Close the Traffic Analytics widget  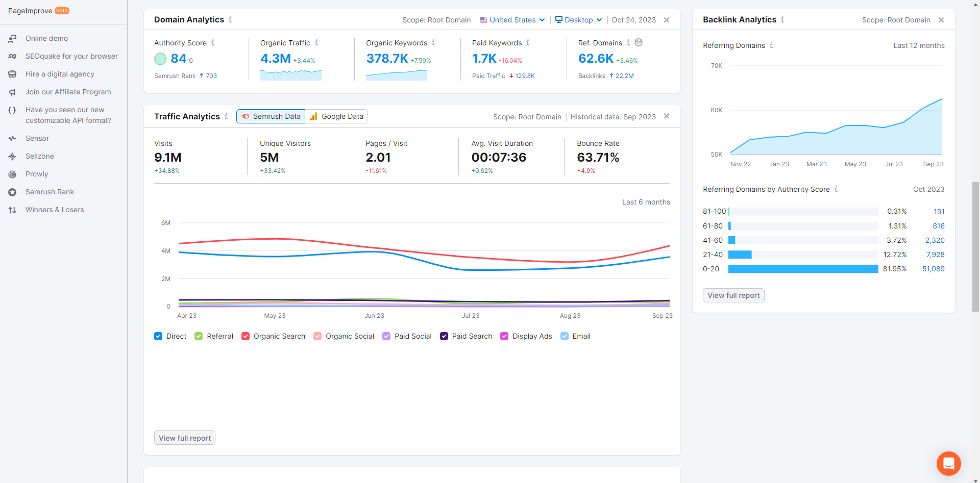pyautogui.click(x=667, y=116)
